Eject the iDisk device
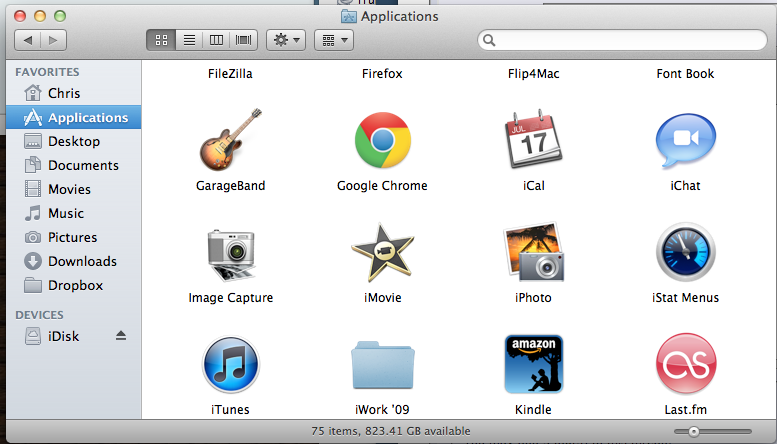The width and height of the screenshot is (777, 444). [121, 336]
